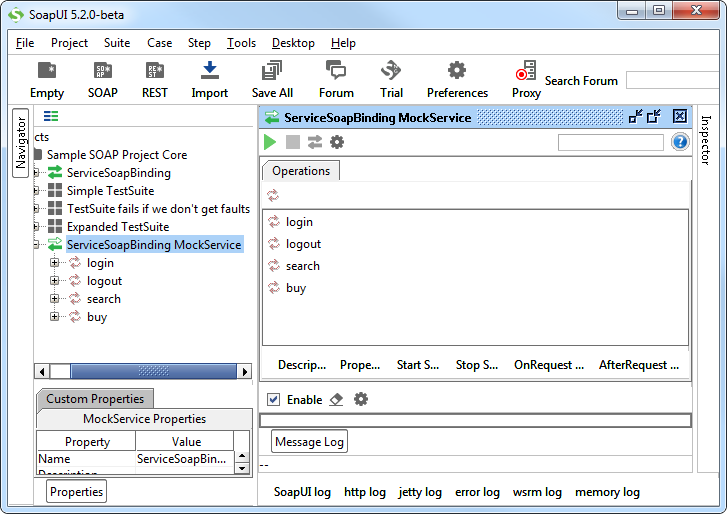Expand the login mock operation in tree
This screenshot has width=727, height=514.
click(55, 262)
